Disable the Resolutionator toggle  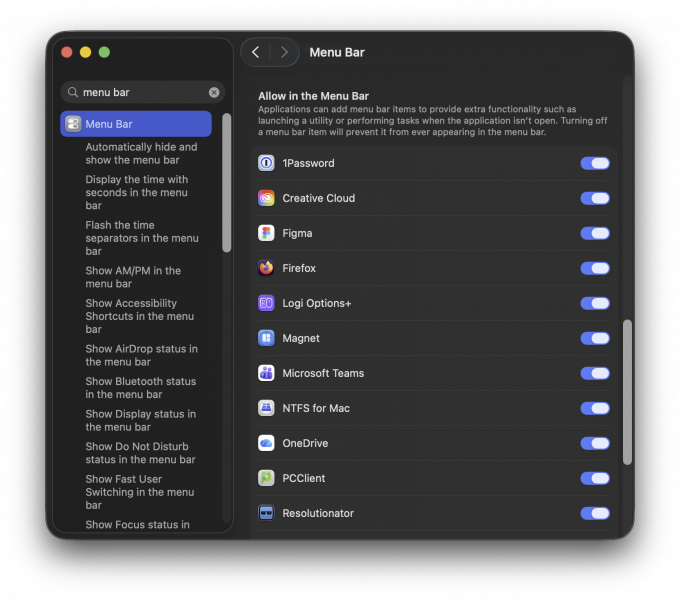point(595,513)
